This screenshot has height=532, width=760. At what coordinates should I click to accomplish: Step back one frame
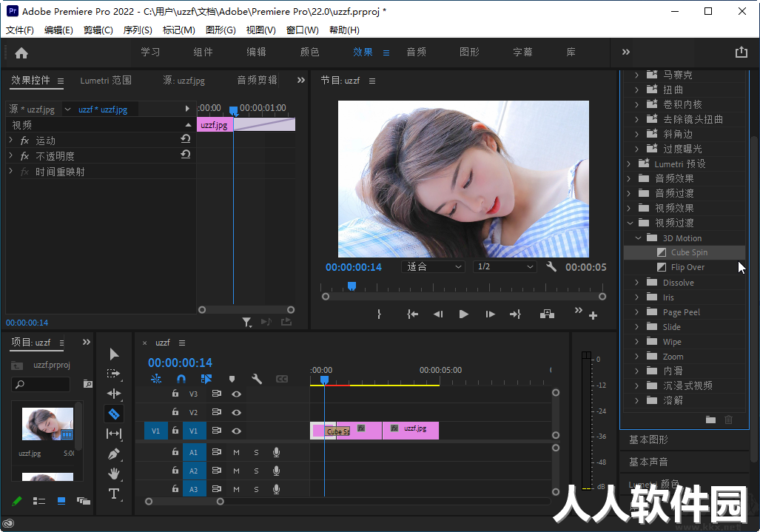[x=438, y=314]
